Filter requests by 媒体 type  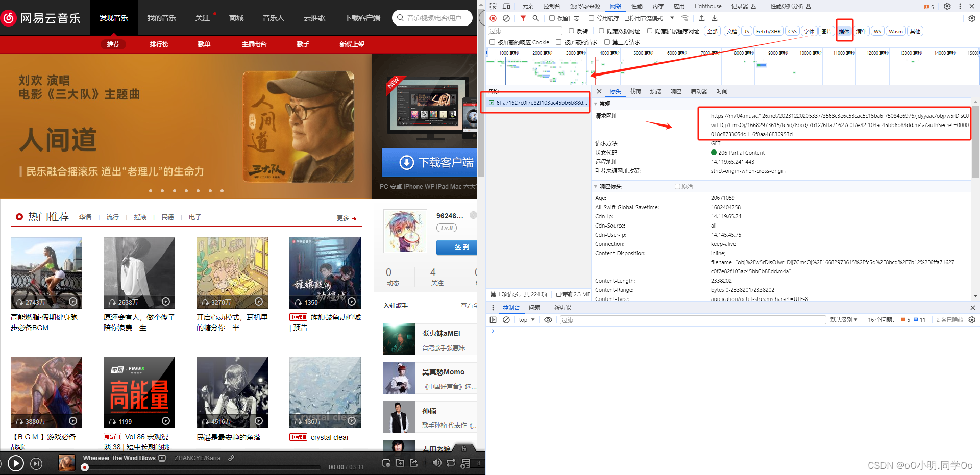pos(844,31)
